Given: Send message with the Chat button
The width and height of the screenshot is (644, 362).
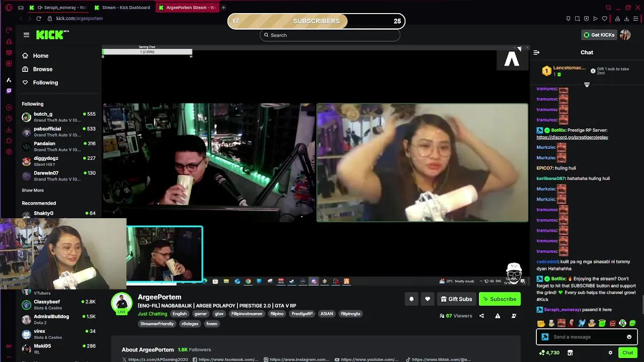Looking at the screenshot, I should pos(627,353).
